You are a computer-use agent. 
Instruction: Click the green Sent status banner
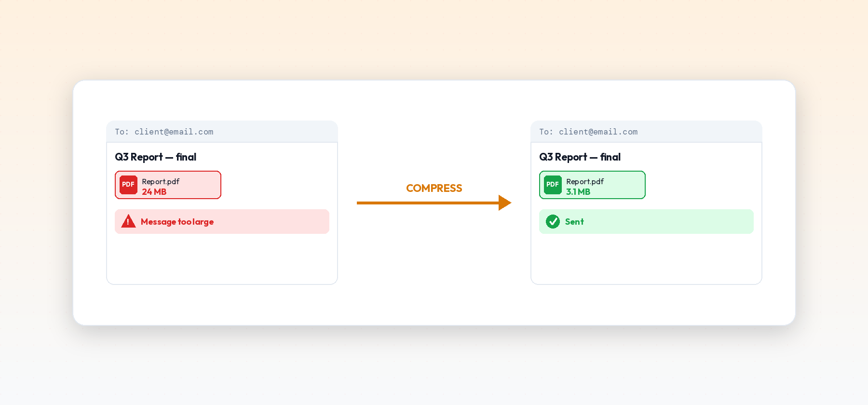(646, 221)
